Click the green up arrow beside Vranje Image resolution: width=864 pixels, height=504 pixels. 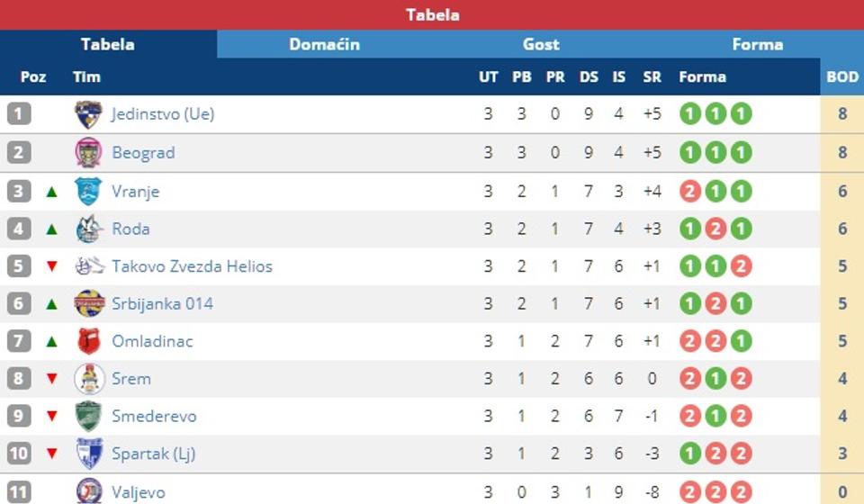click(x=51, y=191)
